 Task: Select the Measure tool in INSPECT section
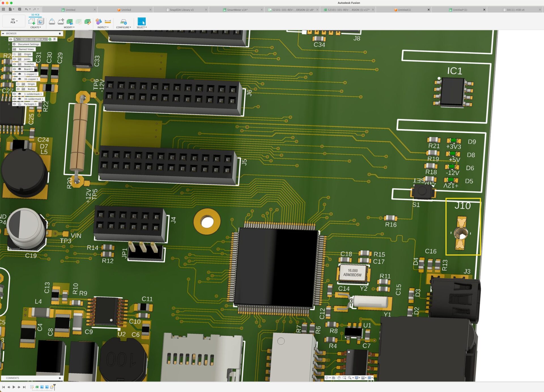click(108, 21)
